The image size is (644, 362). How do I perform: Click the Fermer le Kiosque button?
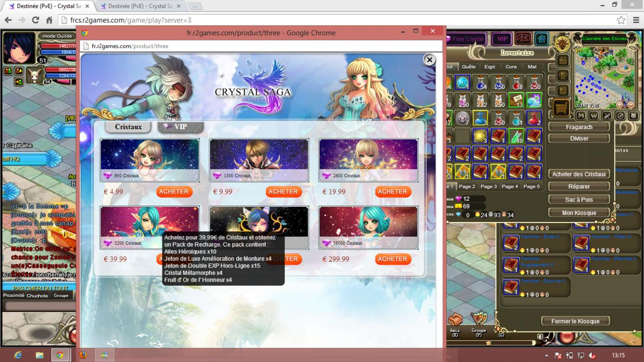coord(576,321)
